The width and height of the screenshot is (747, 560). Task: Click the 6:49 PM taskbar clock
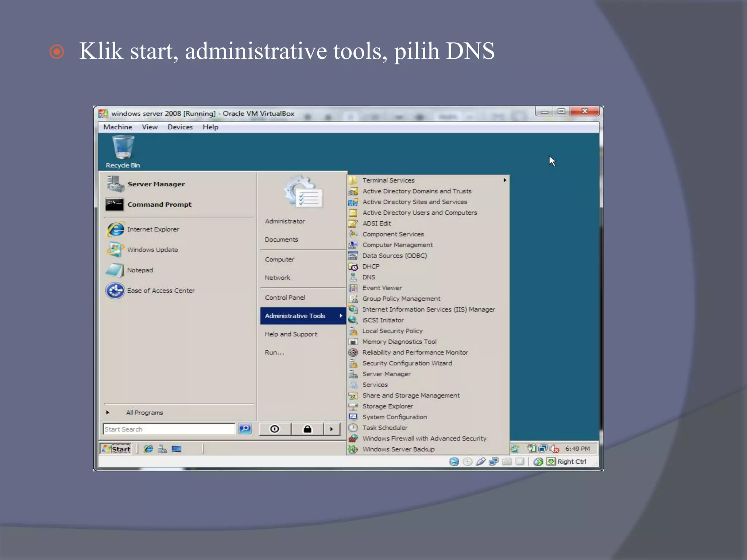click(578, 449)
